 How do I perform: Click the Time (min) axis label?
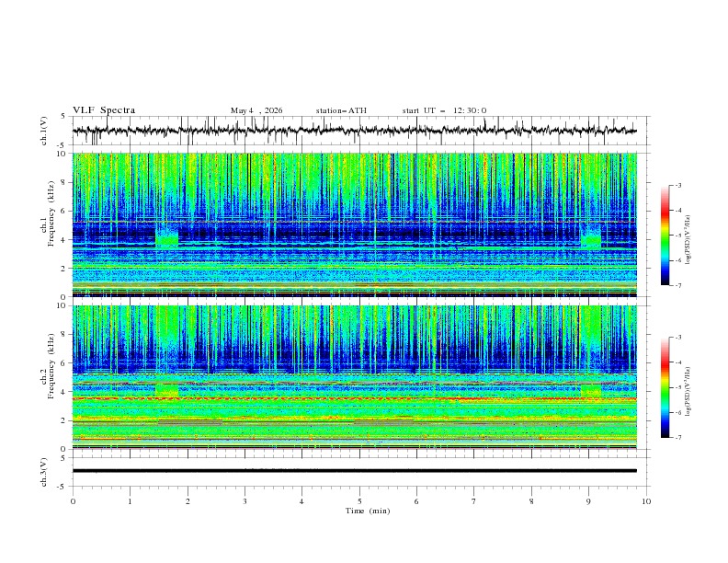click(x=368, y=511)
